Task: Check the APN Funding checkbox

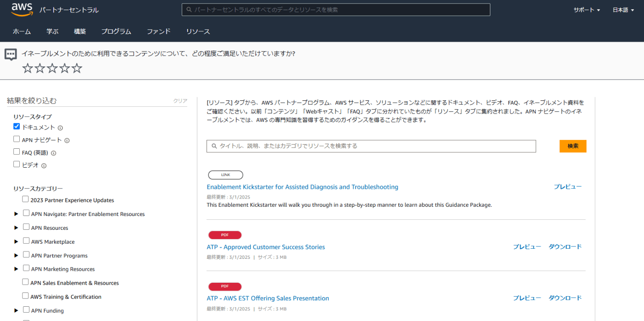Action: pyautogui.click(x=26, y=309)
